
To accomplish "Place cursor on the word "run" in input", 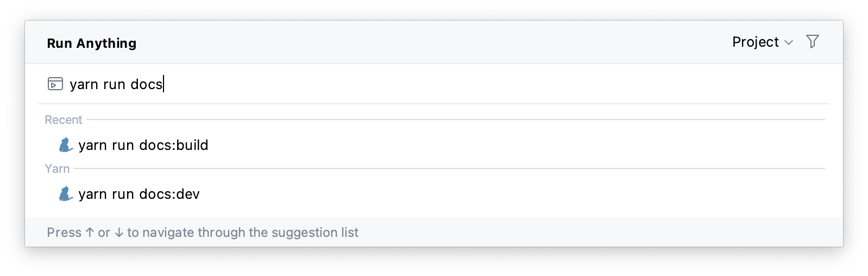I will pos(114,85).
